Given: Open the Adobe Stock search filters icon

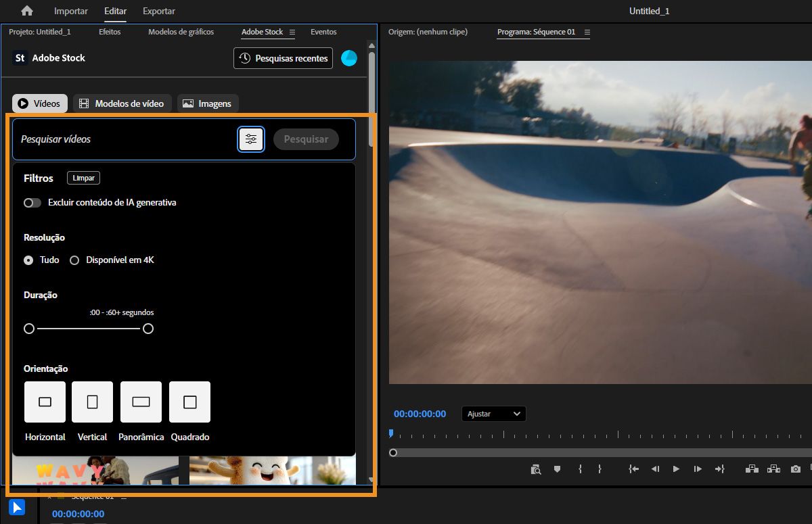Looking at the screenshot, I should pos(251,139).
